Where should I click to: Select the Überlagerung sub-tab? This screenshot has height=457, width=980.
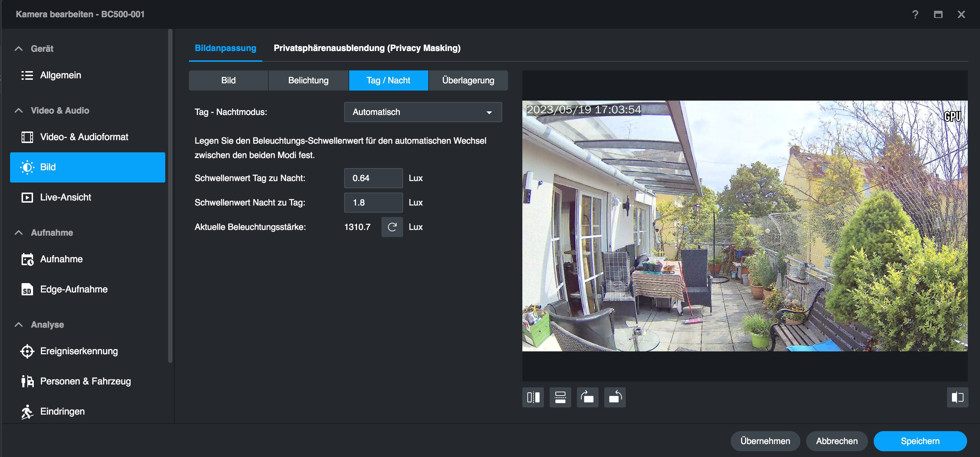point(468,80)
